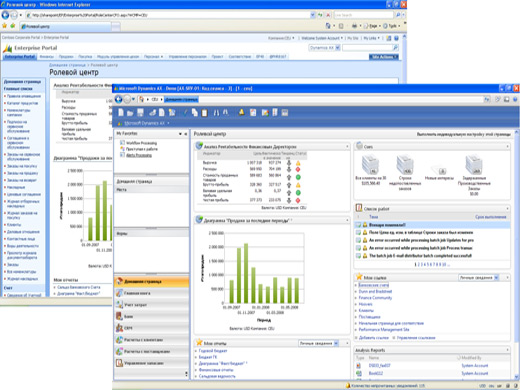The height and width of the screenshot is (390, 520).
Task: Collapse the navigation pane with the double chevron
Action: pos(186,134)
